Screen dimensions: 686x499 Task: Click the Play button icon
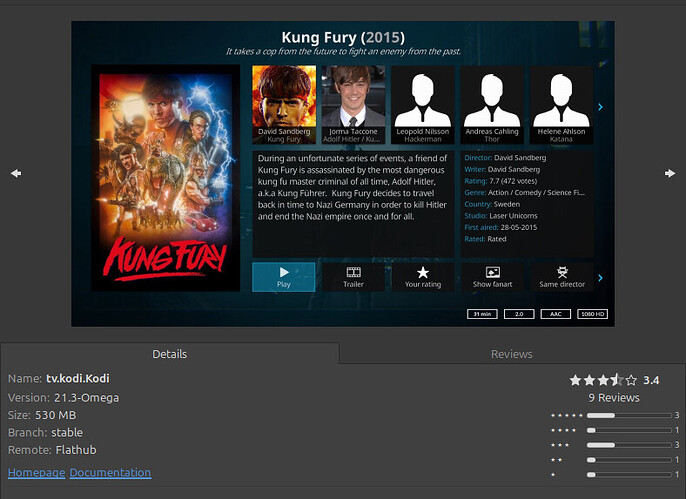284,272
